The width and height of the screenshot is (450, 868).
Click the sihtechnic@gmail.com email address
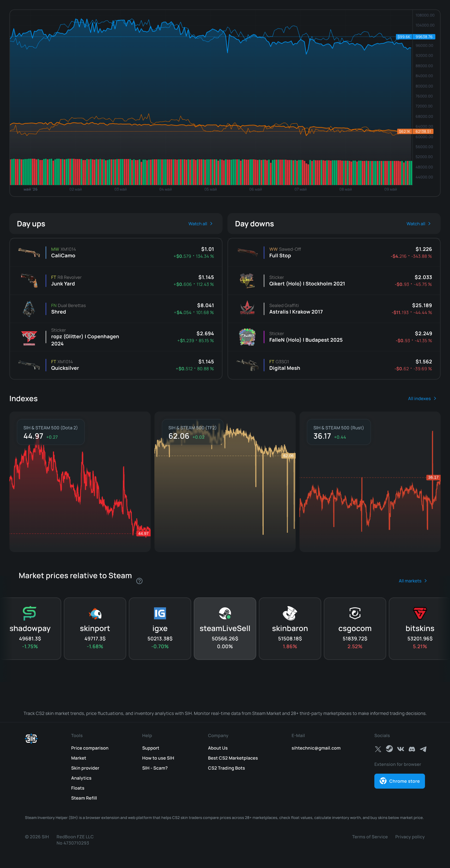(316, 748)
